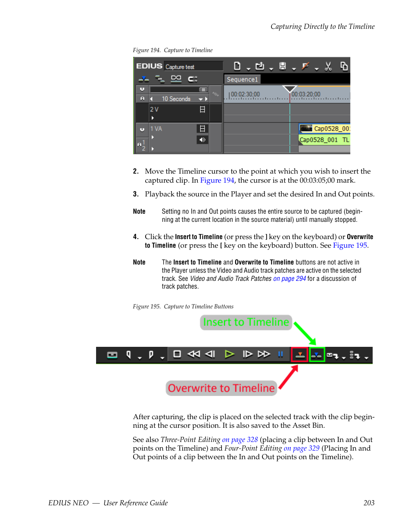Click the Save Project disk icon
Screen dimensions: 411x532
(x=283, y=66)
